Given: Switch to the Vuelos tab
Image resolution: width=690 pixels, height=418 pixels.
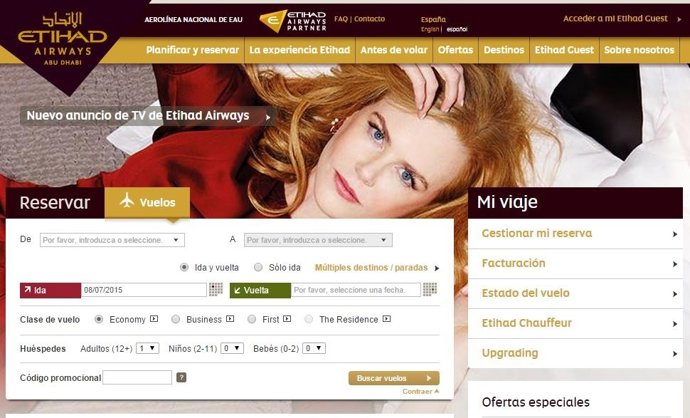Looking at the screenshot, I should [146, 202].
